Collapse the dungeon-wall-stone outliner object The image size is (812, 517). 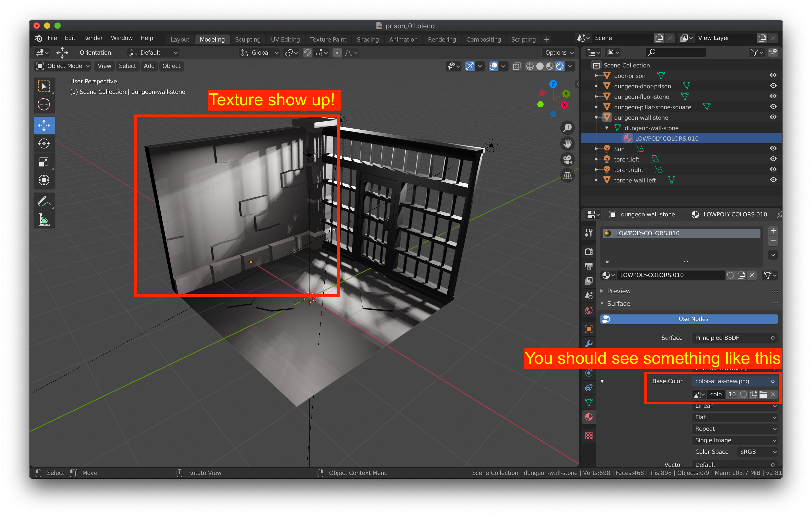(x=596, y=118)
